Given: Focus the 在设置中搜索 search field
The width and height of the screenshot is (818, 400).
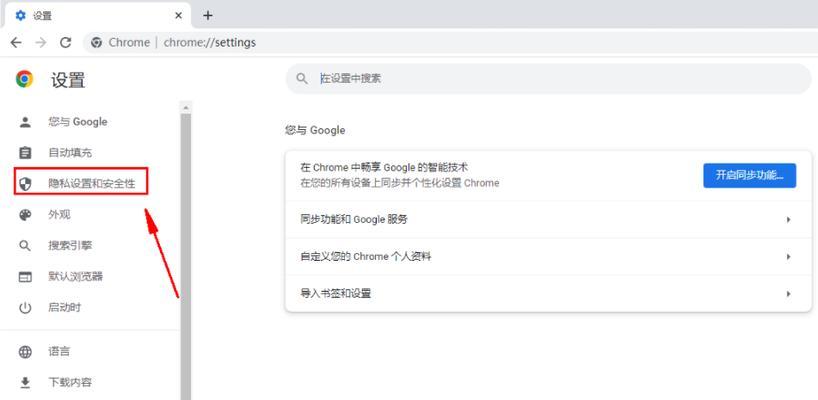Looking at the screenshot, I should [549, 79].
